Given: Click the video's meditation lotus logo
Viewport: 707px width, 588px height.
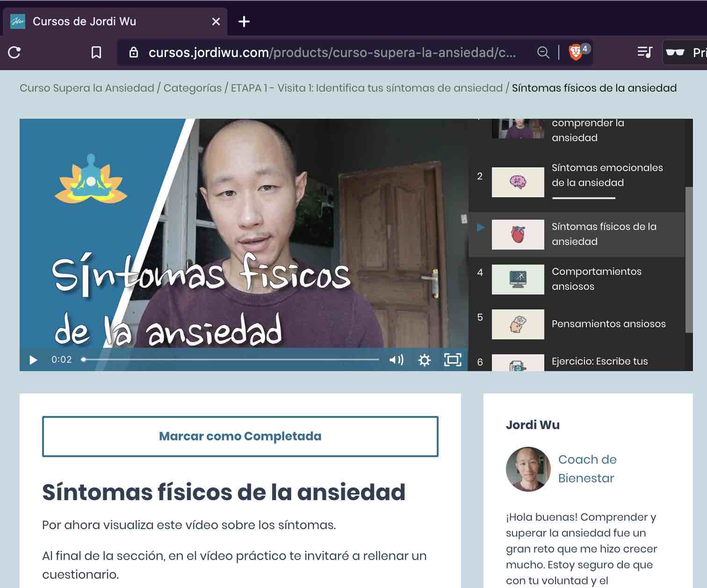Looking at the screenshot, I should (91, 179).
